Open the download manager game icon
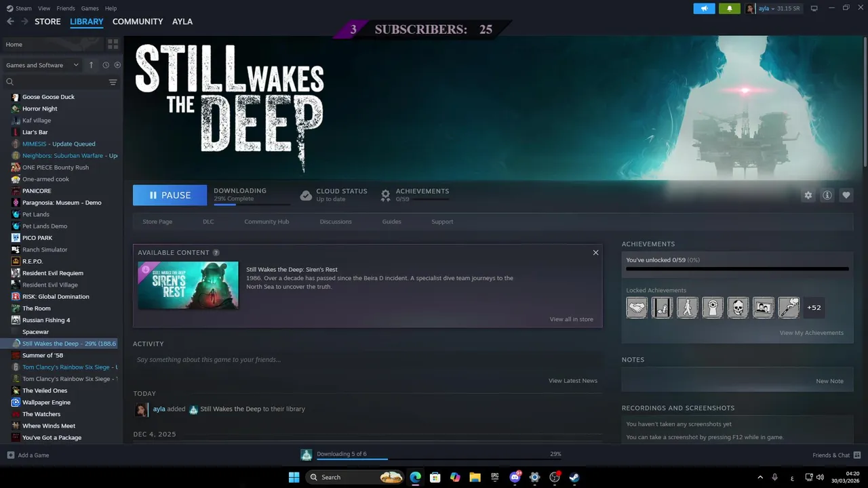Screen dimensions: 868x488 point(307,455)
